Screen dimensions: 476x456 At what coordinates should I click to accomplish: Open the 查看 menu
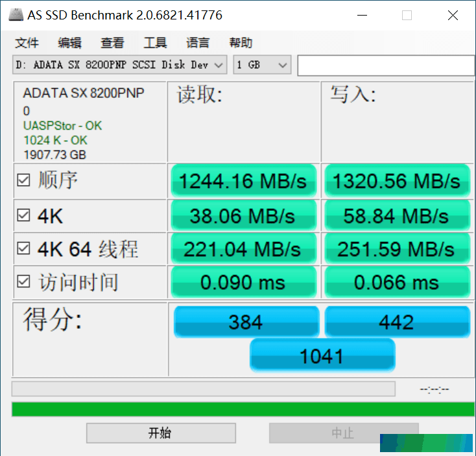[x=112, y=43]
